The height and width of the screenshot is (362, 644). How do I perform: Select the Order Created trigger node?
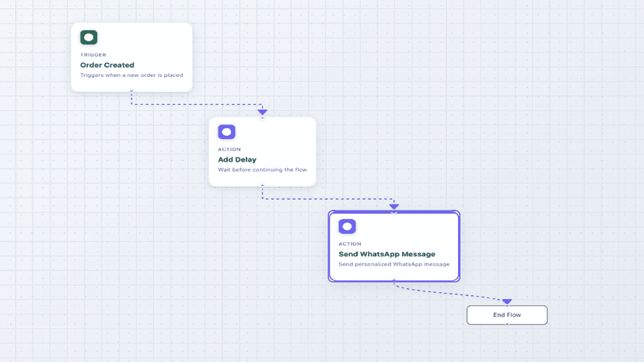click(131, 57)
